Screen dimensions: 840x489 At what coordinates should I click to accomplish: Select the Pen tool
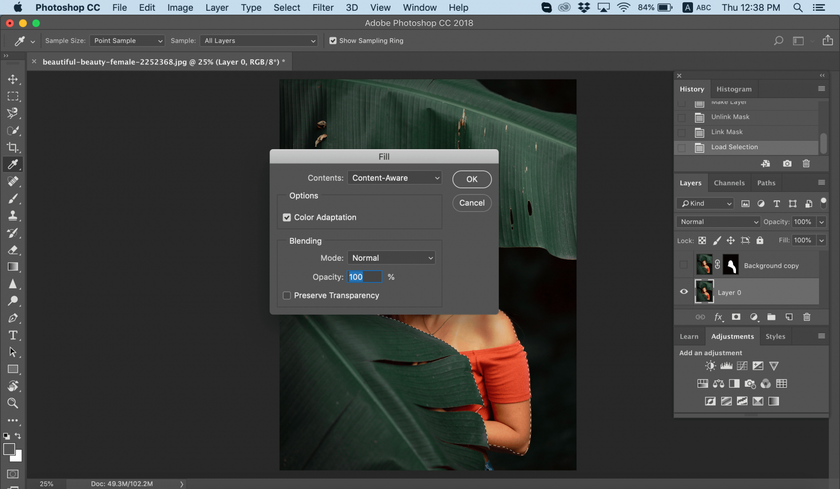tap(13, 318)
